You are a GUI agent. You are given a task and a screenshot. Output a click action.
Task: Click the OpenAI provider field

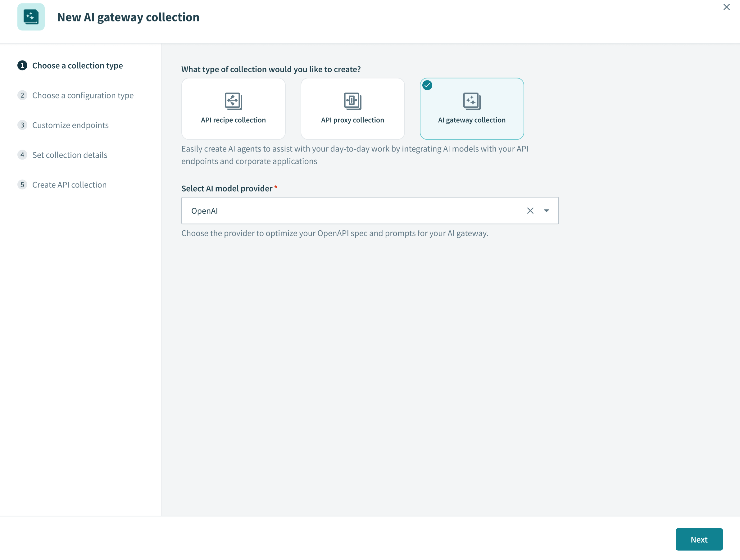tap(370, 211)
